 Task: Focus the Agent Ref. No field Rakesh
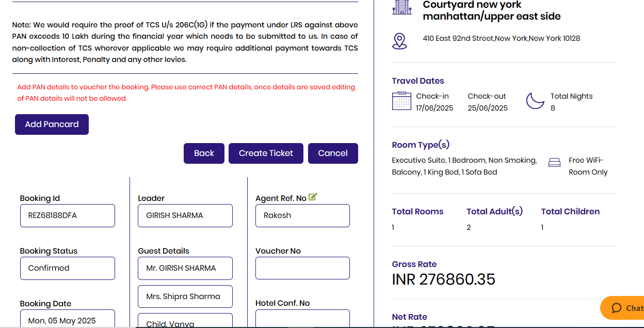303,215
